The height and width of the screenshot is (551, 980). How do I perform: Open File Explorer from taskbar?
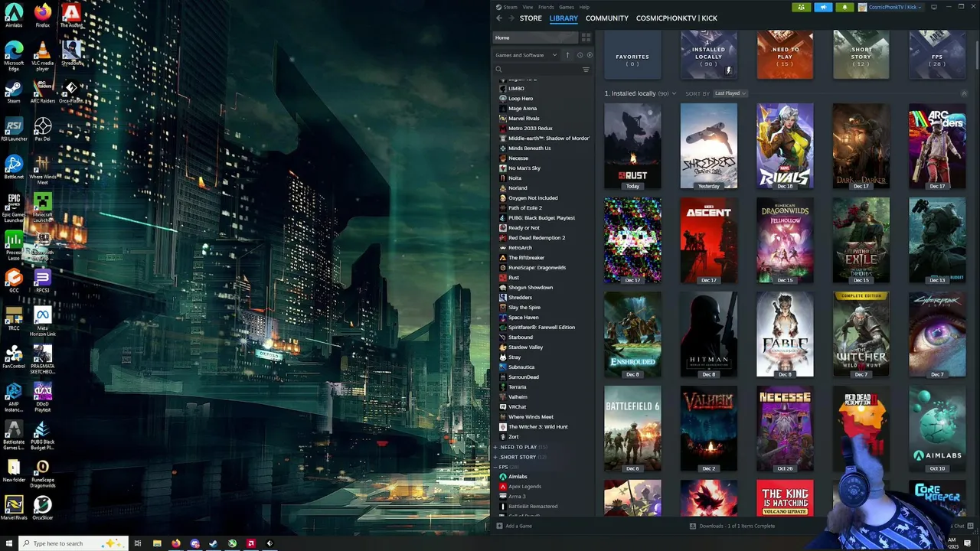(x=157, y=543)
